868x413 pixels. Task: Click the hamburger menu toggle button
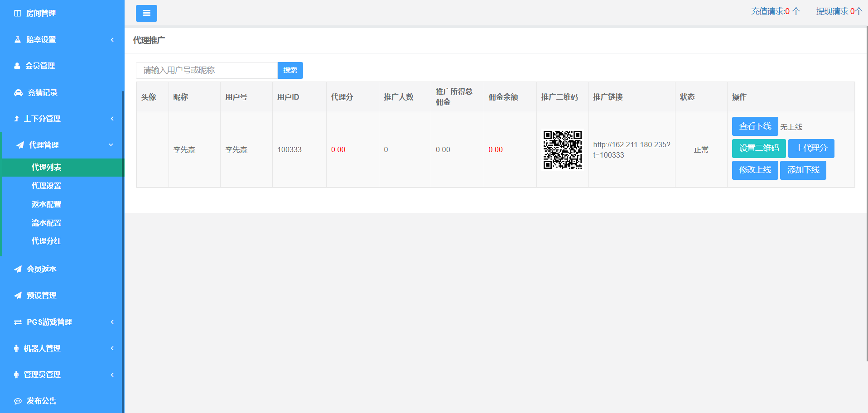click(x=146, y=14)
